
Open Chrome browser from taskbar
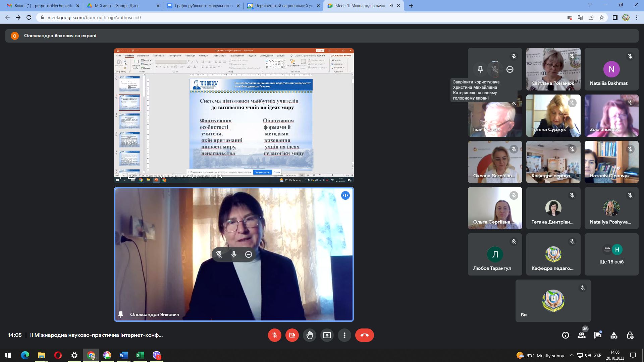(91, 355)
